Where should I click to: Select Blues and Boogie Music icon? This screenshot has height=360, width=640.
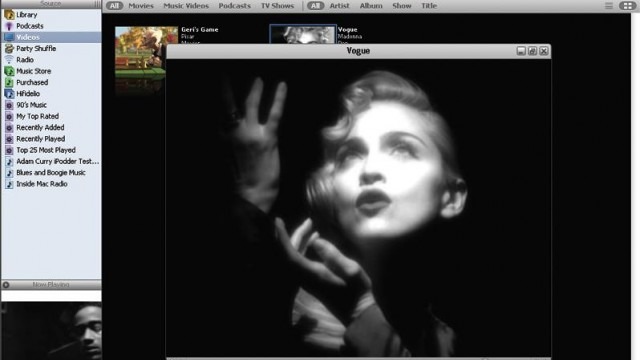(x=9, y=173)
